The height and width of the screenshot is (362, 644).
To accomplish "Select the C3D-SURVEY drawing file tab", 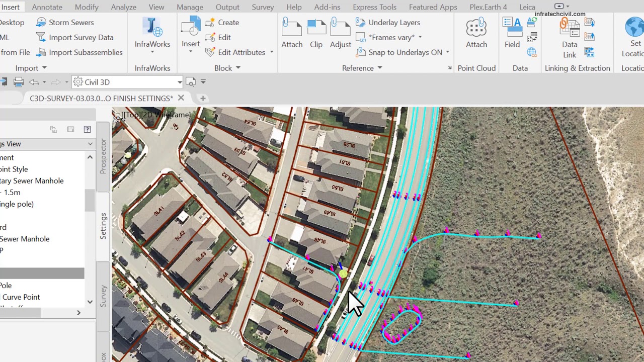I will (101, 98).
